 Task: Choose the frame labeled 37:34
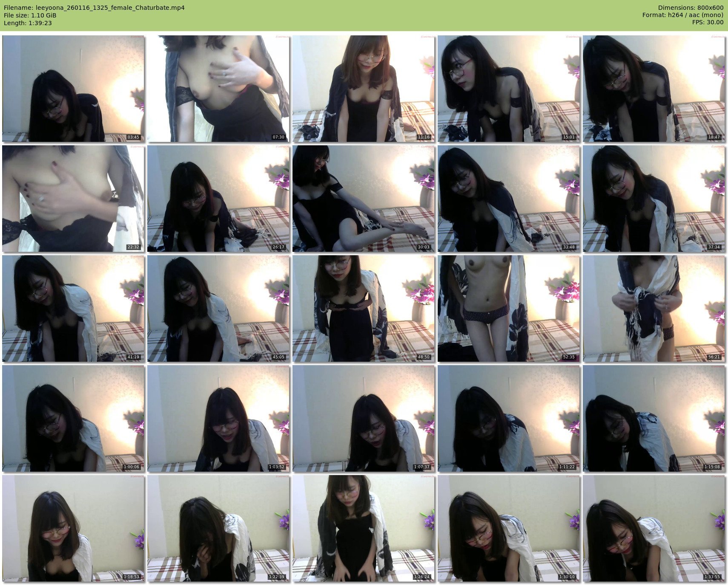click(x=654, y=199)
